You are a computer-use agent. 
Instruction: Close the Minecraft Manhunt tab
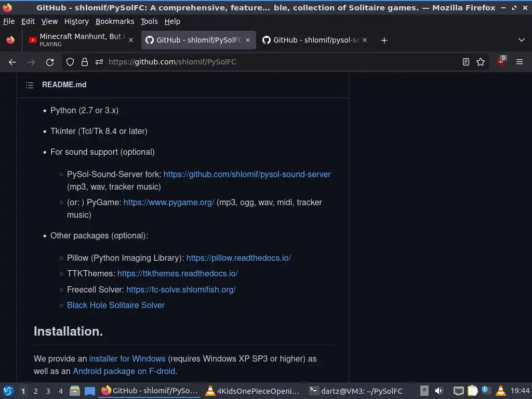131,40
